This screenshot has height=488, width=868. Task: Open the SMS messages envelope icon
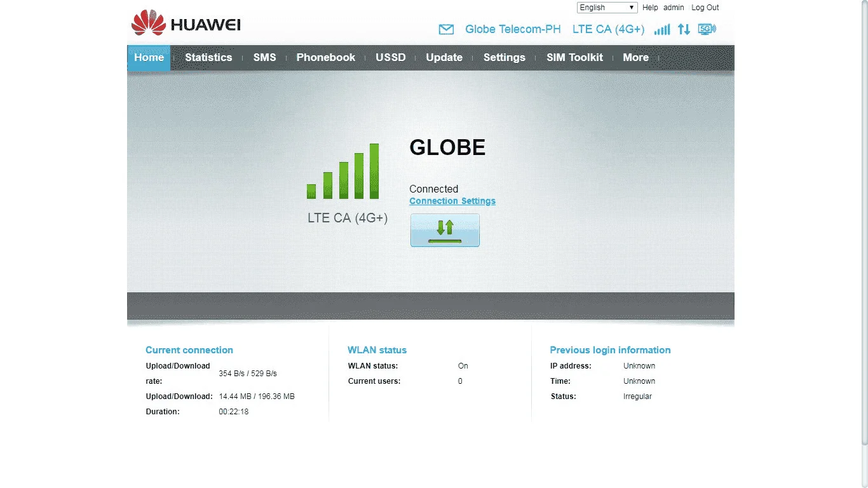446,29
